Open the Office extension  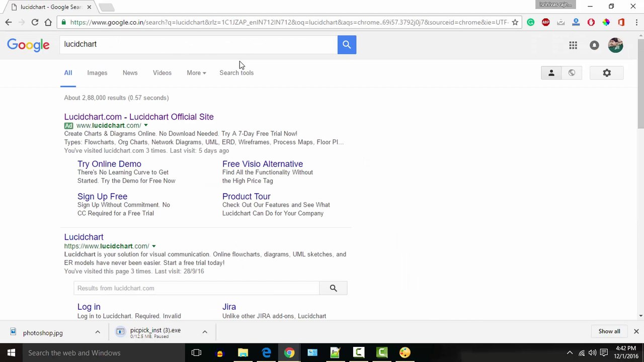[x=621, y=22]
